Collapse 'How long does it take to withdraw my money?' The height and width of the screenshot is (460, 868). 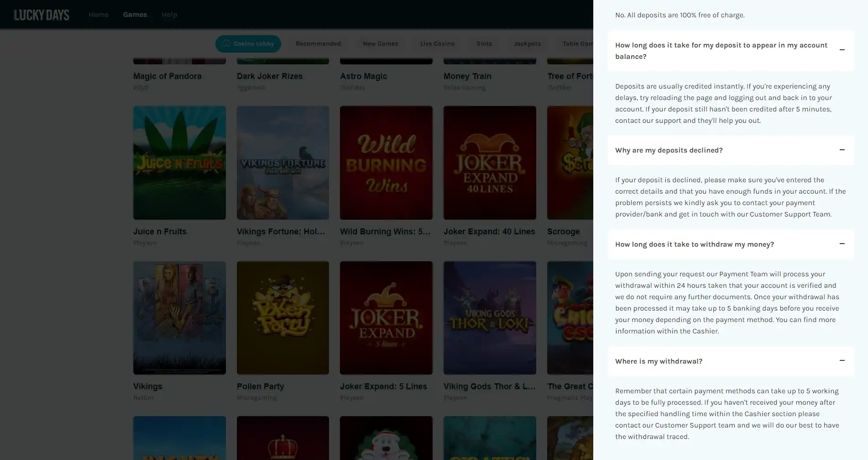pos(842,244)
